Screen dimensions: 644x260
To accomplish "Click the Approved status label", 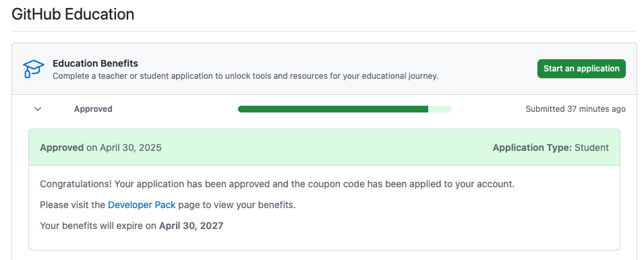I will [93, 109].
